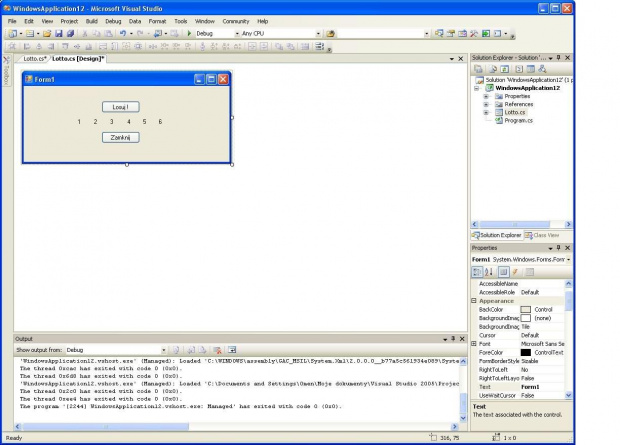
Task: Open the Debug configuration dropdown
Action: [x=237, y=34]
